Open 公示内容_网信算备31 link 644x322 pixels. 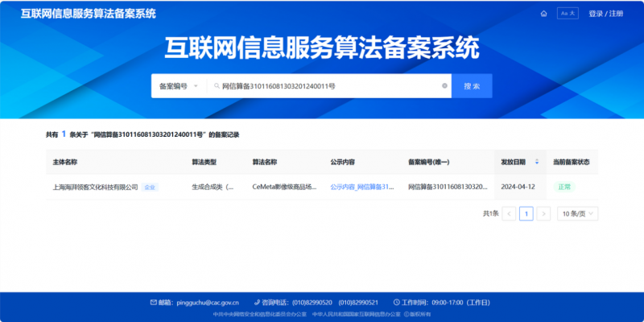pyautogui.click(x=362, y=188)
